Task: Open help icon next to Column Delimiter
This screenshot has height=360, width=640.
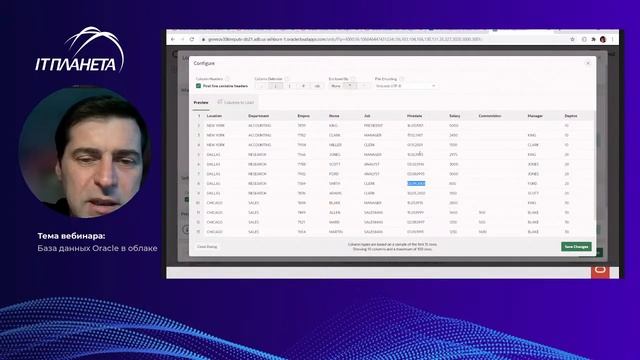Action: [x=287, y=79]
